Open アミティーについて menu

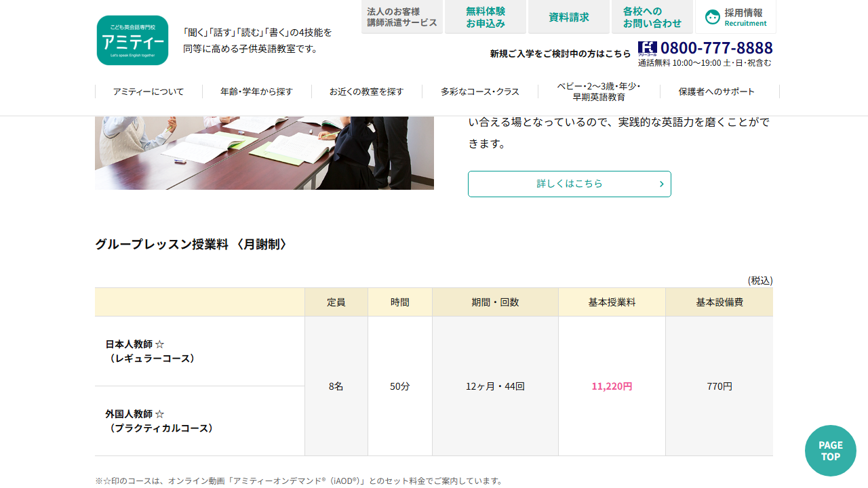click(x=149, y=91)
